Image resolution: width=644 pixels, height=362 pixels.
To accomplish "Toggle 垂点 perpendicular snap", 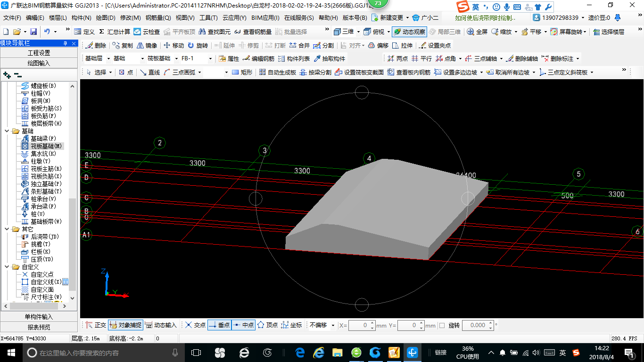I will pyautogui.click(x=219, y=325).
